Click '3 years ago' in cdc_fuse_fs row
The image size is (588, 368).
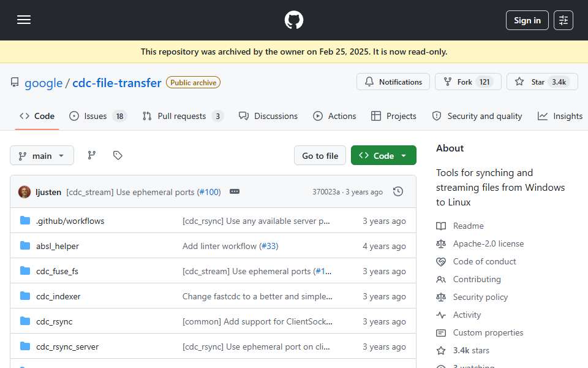384,272
